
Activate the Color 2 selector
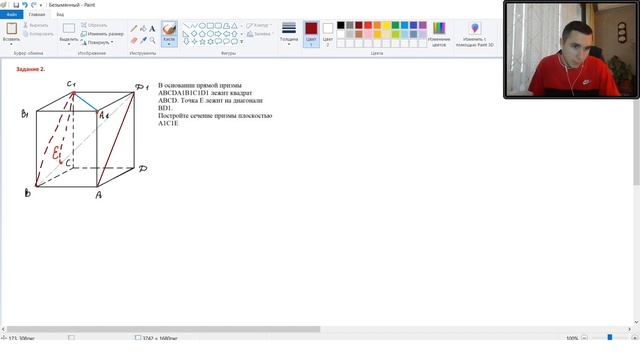328,34
